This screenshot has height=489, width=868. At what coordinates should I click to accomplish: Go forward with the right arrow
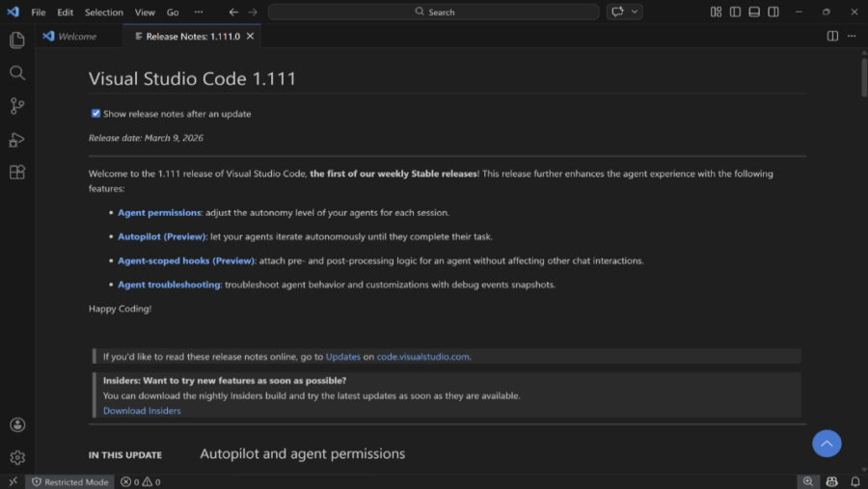pyautogui.click(x=253, y=12)
